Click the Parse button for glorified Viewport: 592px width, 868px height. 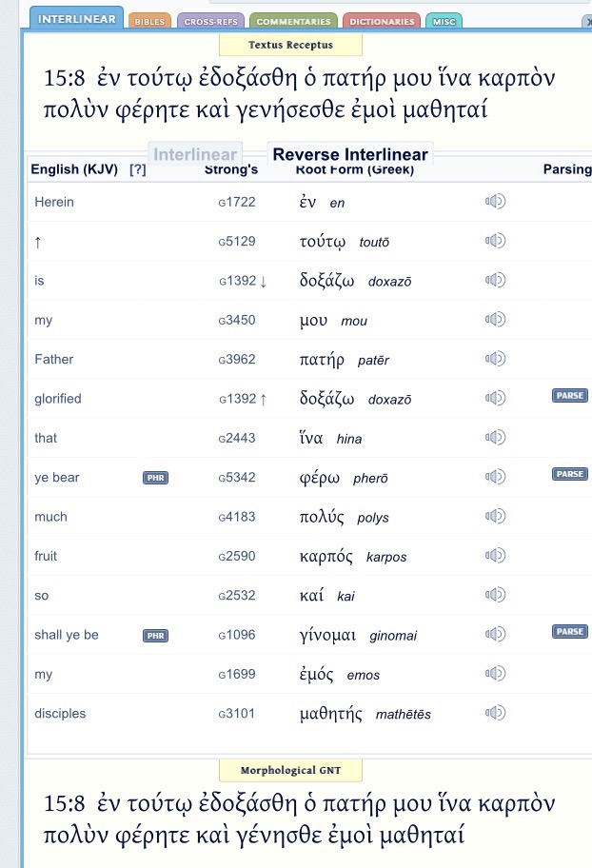pyautogui.click(x=569, y=395)
